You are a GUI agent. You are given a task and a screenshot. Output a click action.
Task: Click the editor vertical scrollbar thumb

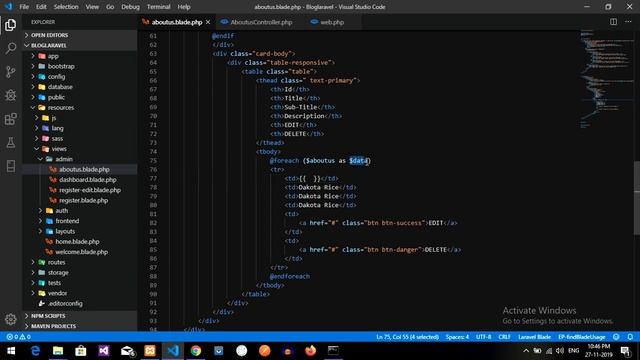coord(637,198)
